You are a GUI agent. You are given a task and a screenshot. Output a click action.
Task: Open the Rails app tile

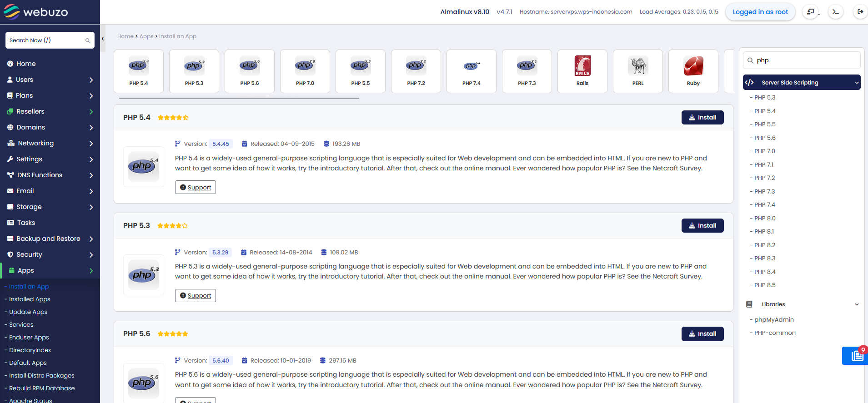[x=582, y=71]
